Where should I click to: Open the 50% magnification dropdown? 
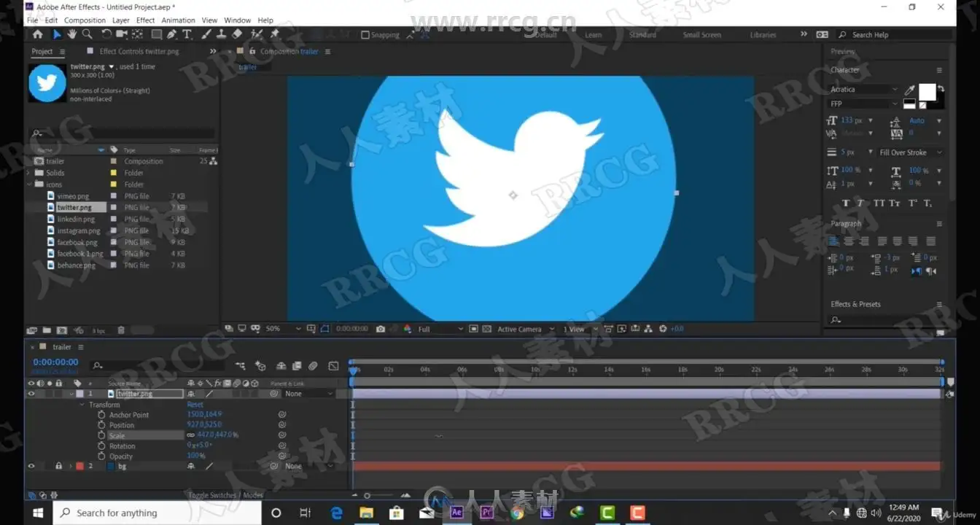[x=283, y=329]
